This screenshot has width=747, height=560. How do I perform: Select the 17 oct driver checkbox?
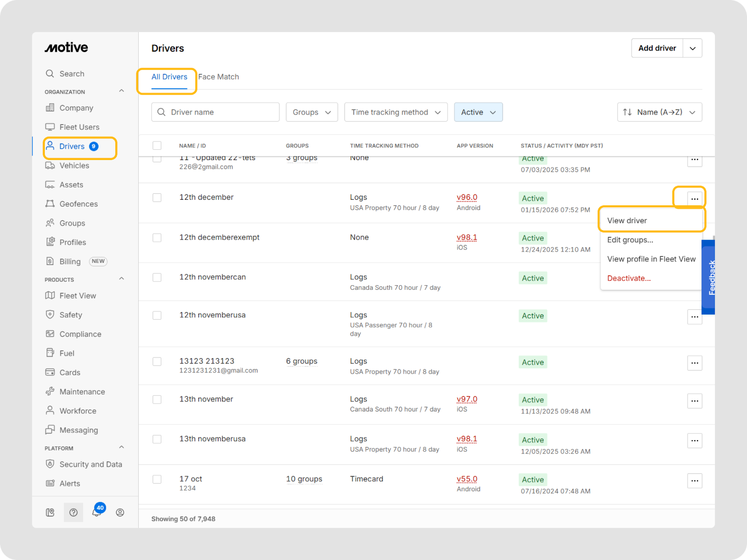[157, 479]
